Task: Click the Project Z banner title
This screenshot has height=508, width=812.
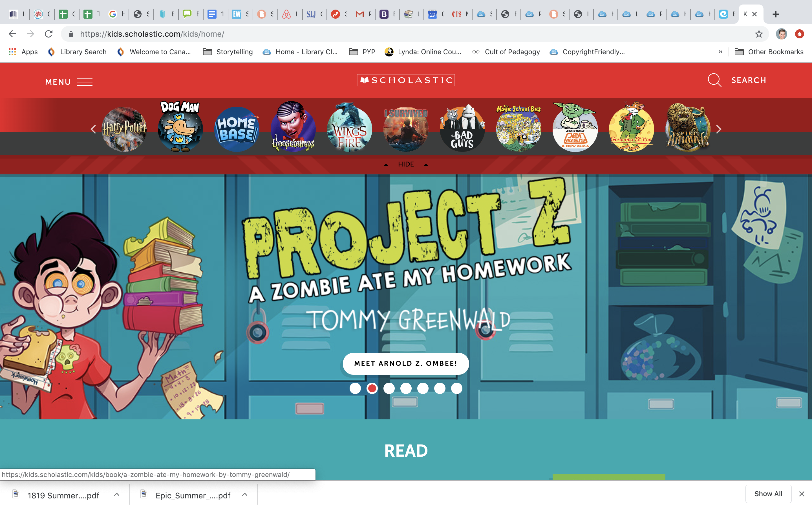Action: point(407,229)
